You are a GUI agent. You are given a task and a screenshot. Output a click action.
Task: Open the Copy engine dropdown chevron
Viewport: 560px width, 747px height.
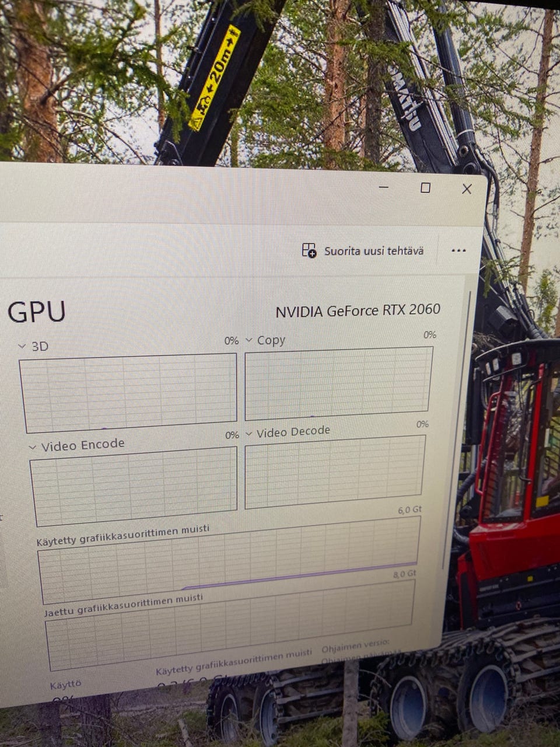249,340
